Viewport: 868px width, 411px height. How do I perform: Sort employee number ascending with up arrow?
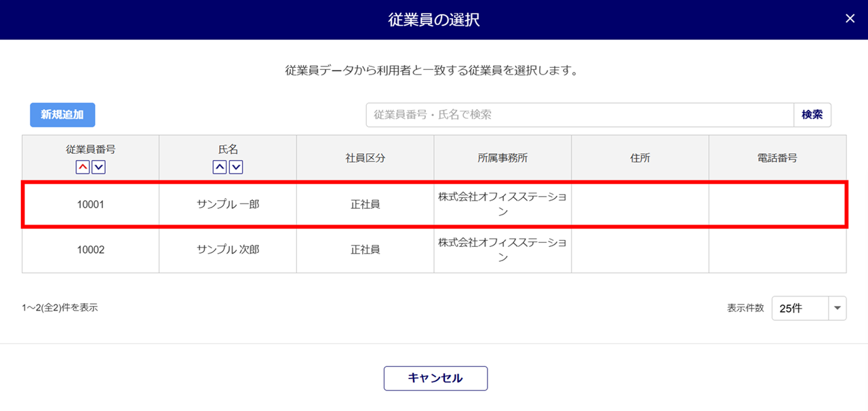tap(83, 167)
